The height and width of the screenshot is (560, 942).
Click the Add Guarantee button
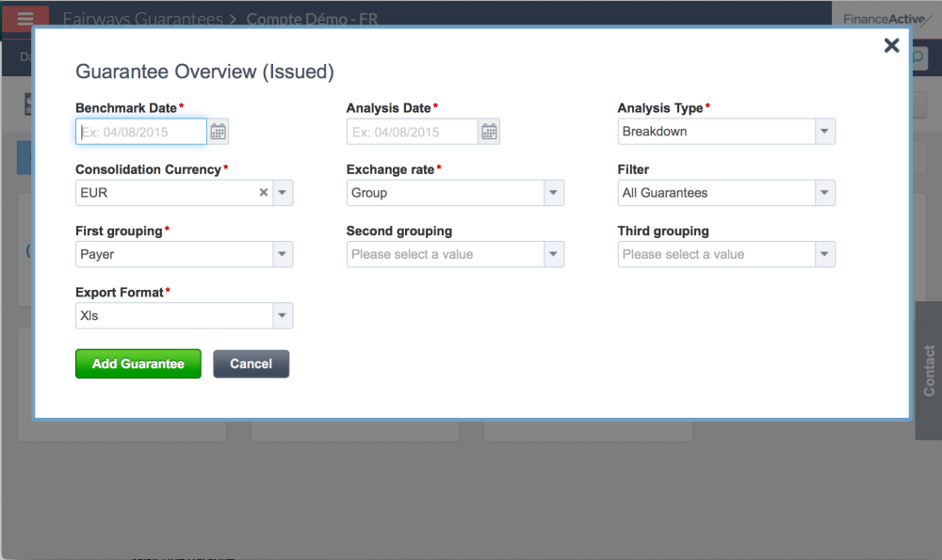(x=138, y=363)
